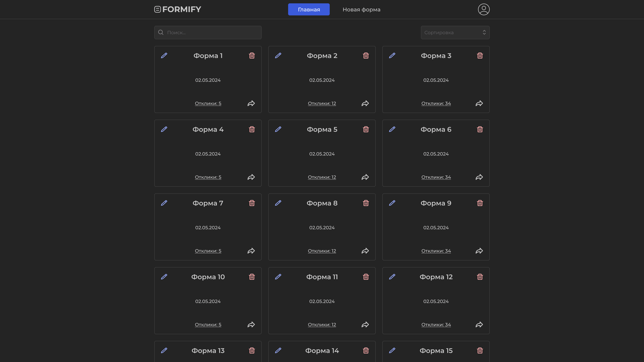Delete Форма 4 with the trash icon
Viewport: 644px width, 362px height.
pos(252,129)
